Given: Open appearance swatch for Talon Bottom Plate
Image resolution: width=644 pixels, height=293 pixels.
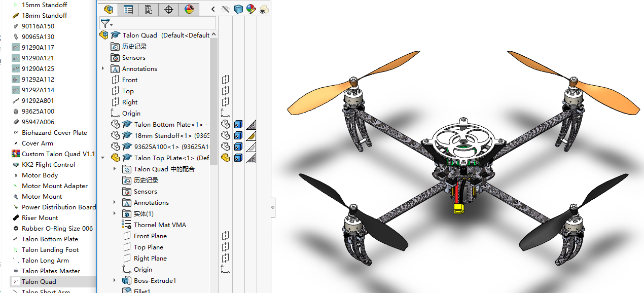Looking at the screenshot, I should click(251, 124).
